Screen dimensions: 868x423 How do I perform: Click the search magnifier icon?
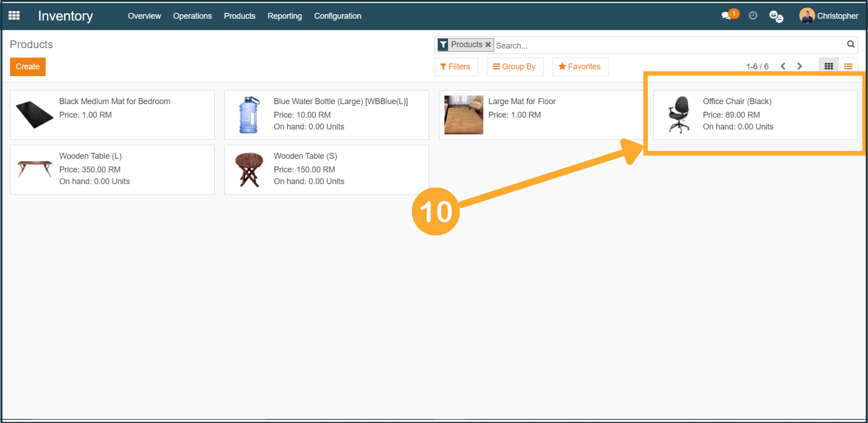point(851,45)
